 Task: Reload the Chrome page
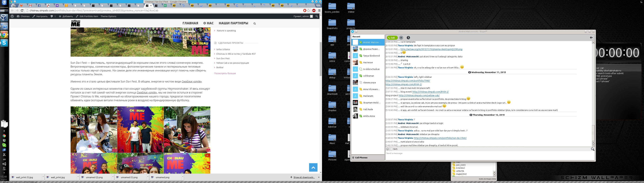tap(22, 11)
